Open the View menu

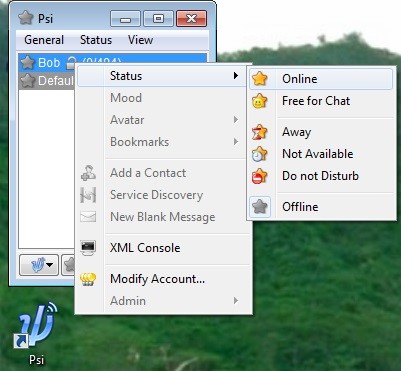(x=140, y=40)
